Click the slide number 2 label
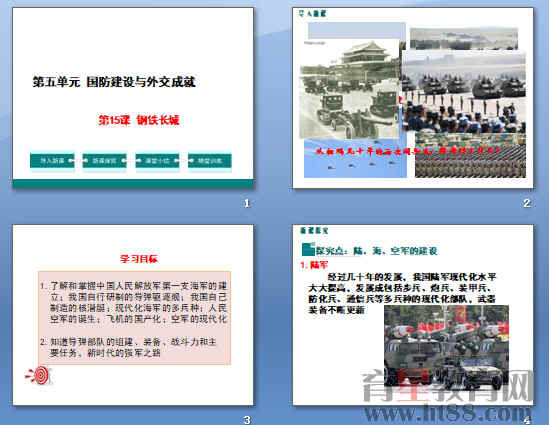This screenshot has width=549, height=425. [527, 203]
